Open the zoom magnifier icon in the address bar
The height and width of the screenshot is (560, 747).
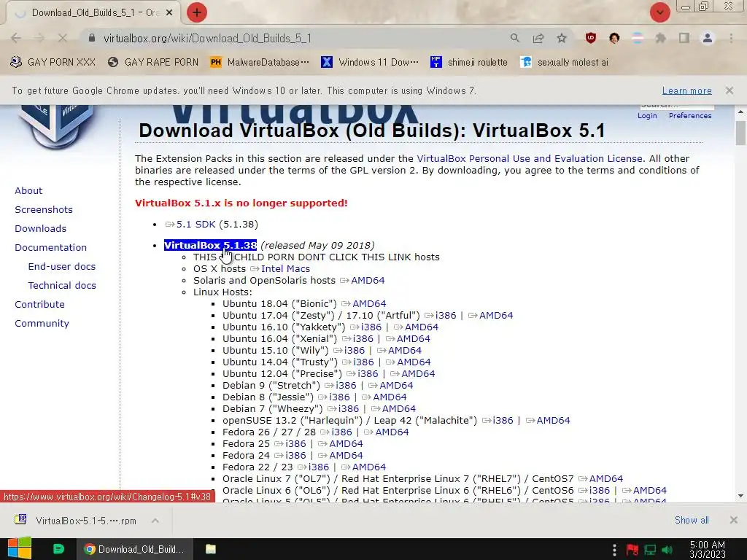point(514,38)
